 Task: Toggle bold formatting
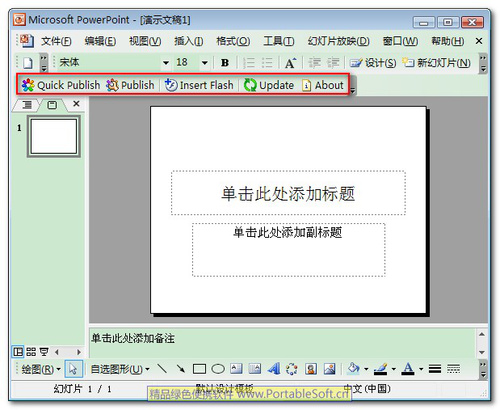(x=225, y=63)
